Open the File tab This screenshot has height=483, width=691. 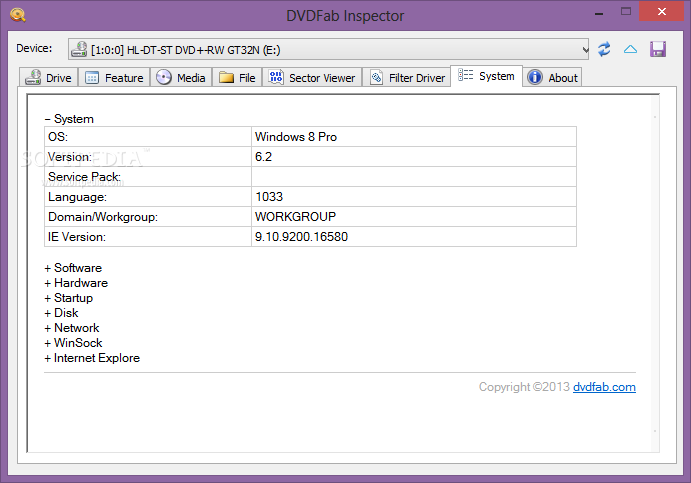click(x=237, y=78)
